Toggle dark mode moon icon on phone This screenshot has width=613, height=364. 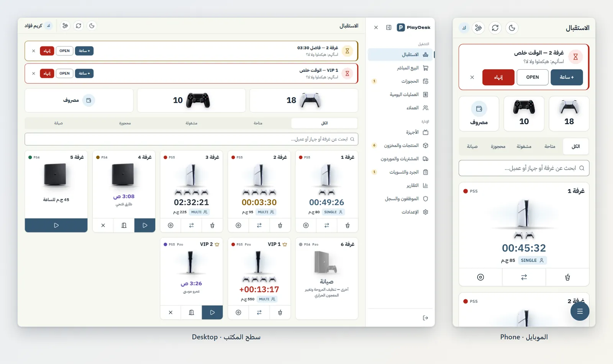(512, 28)
